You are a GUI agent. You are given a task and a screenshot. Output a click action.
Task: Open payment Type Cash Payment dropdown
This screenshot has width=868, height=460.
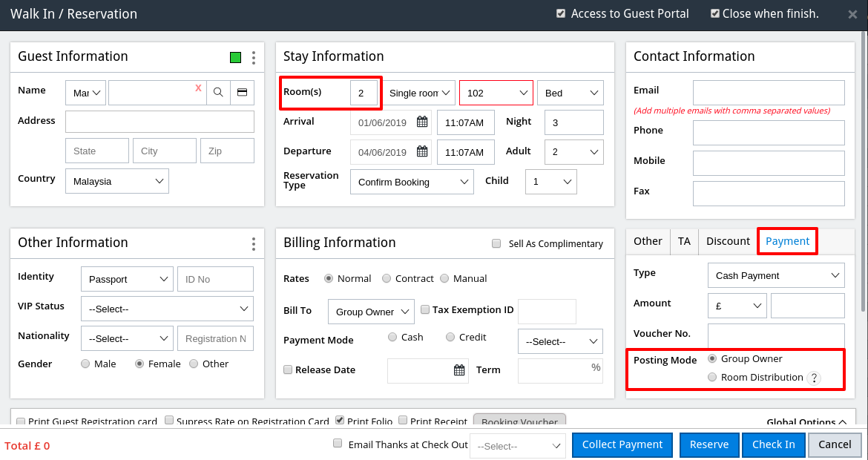tap(776, 275)
